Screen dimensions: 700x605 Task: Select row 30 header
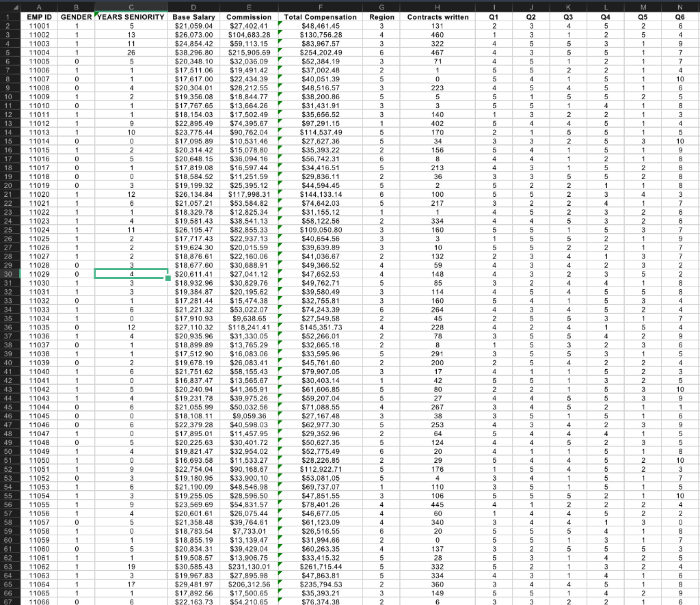tap(8, 274)
